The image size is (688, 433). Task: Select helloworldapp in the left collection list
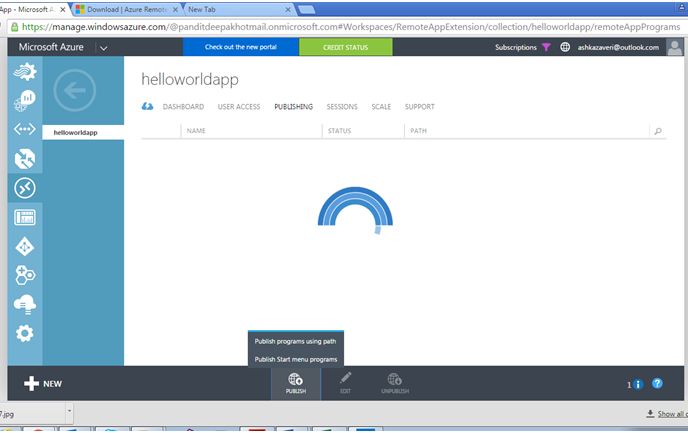coord(83,132)
